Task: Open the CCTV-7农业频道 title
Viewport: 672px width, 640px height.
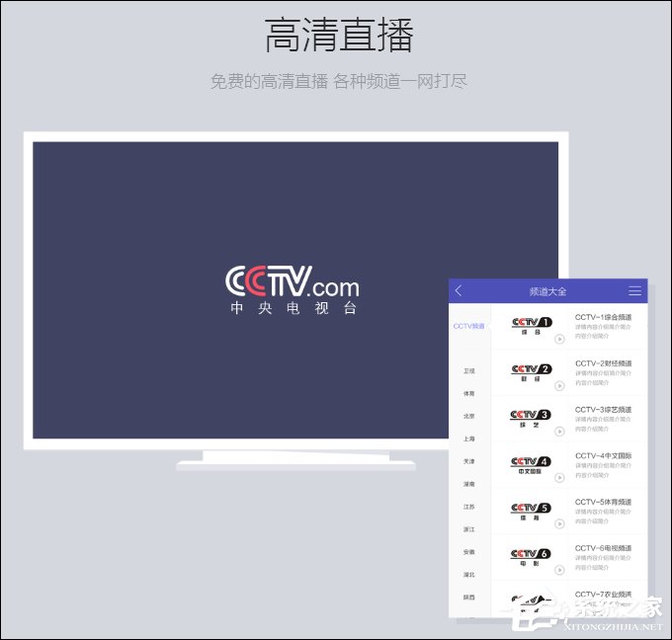Action: pyautogui.click(x=603, y=595)
